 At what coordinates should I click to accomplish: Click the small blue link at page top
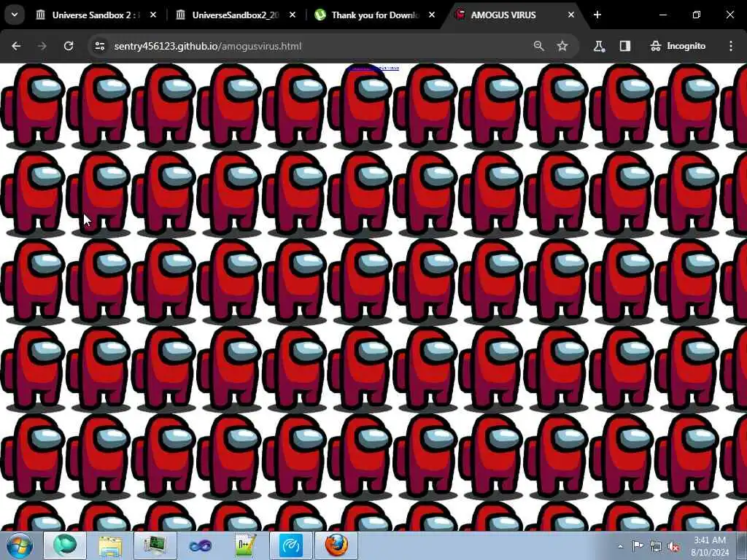373,68
